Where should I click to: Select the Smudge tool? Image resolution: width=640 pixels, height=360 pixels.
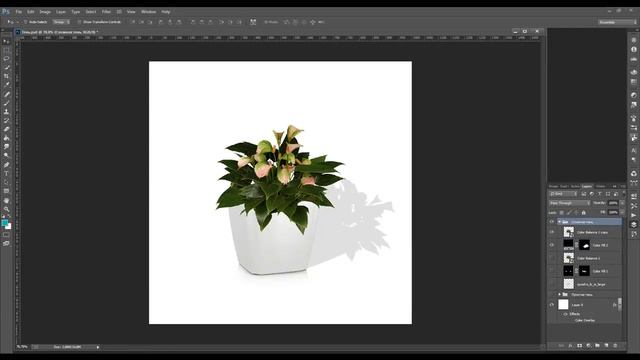click(x=6, y=147)
